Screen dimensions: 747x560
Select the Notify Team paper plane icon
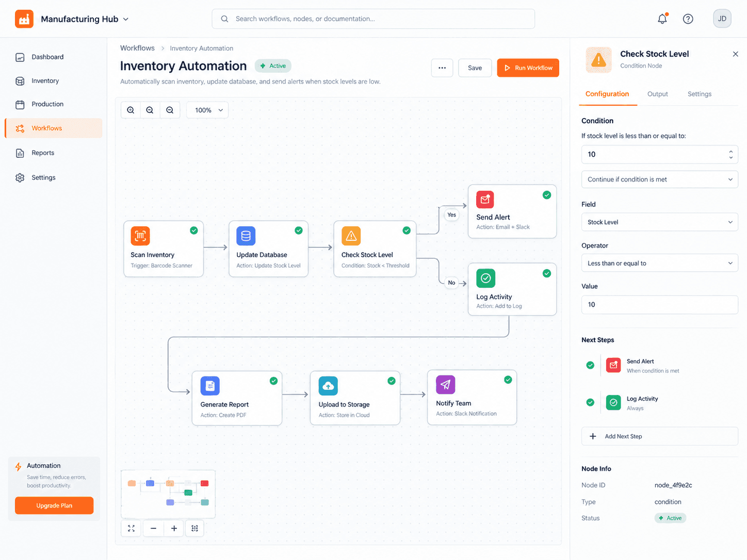(x=446, y=385)
